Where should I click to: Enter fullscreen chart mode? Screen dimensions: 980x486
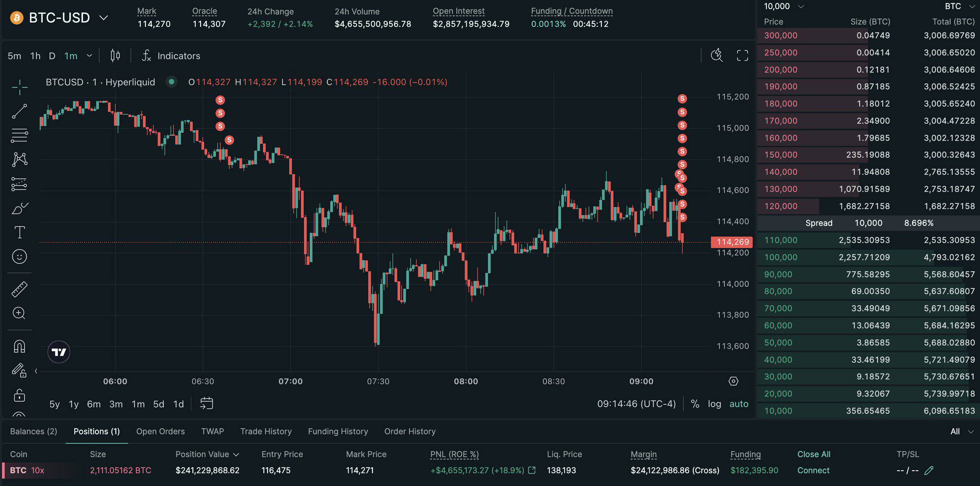[x=742, y=56]
